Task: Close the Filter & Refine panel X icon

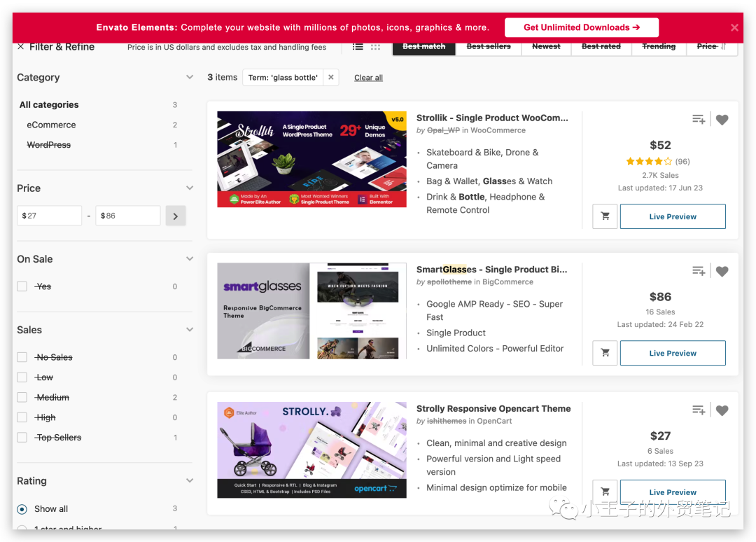Action: tap(21, 47)
